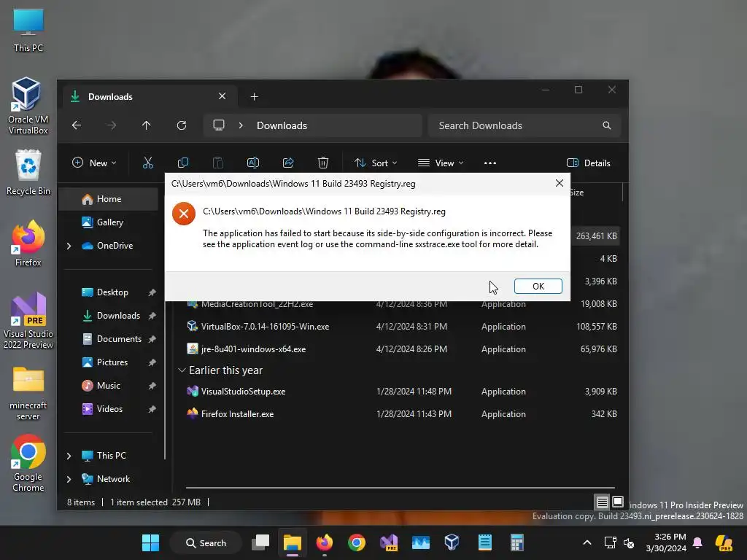
Task: Click Downloads in the address bar
Action: coord(282,125)
